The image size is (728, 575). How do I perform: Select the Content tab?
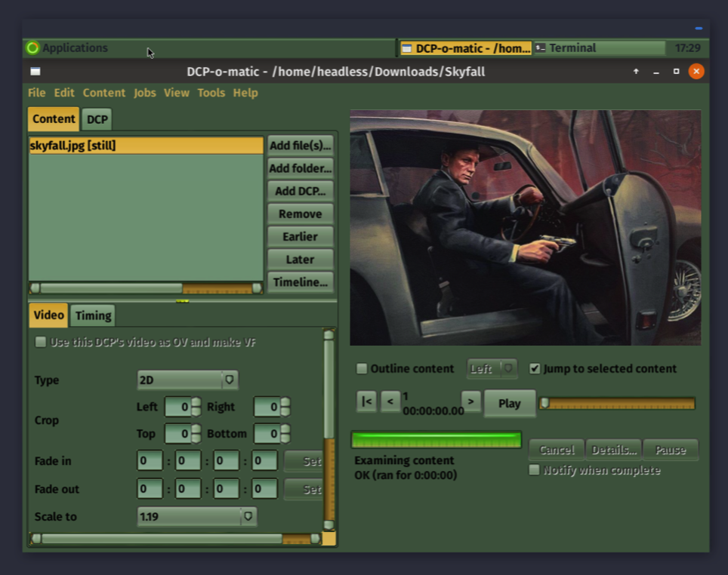click(54, 118)
